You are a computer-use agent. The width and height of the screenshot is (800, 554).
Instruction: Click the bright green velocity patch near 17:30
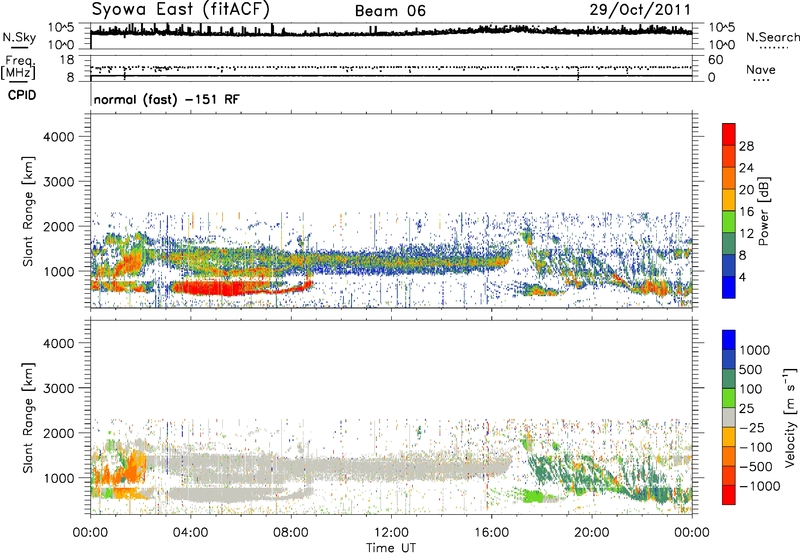point(533,496)
